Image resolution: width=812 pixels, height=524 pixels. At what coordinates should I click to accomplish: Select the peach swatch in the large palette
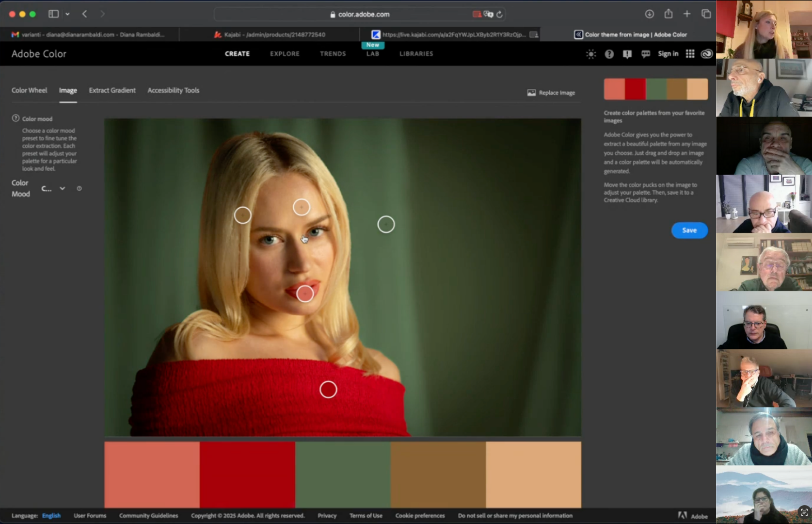(533, 475)
